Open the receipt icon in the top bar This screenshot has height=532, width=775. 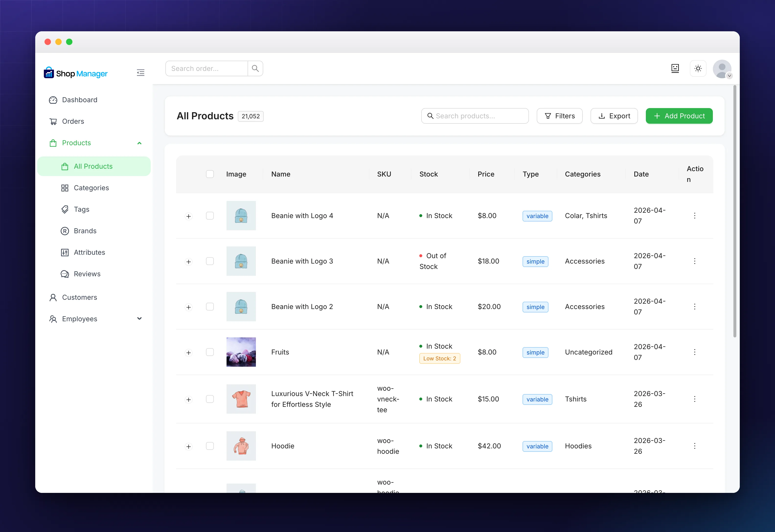(x=675, y=68)
